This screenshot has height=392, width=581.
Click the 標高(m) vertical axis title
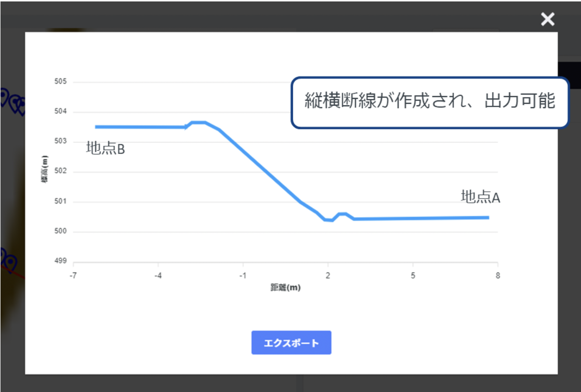(44, 169)
